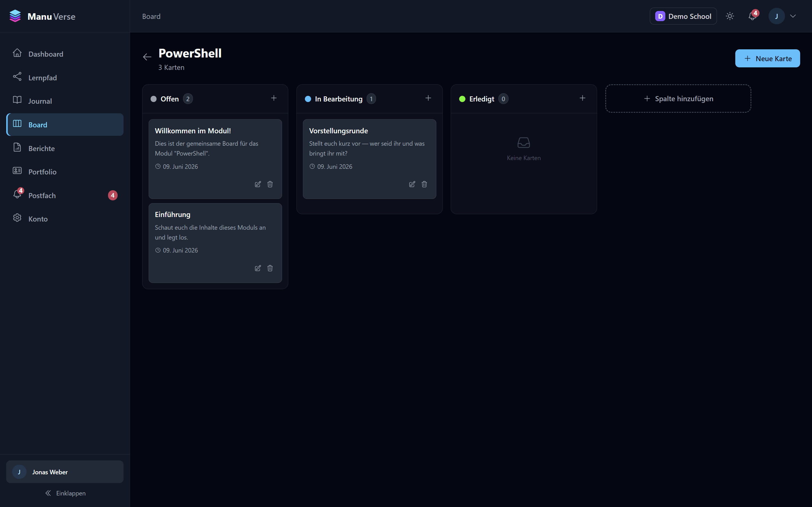The width and height of the screenshot is (812, 507).
Task: Click the blue In Bearbeitung status dot
Action: [x=308, y=99]
